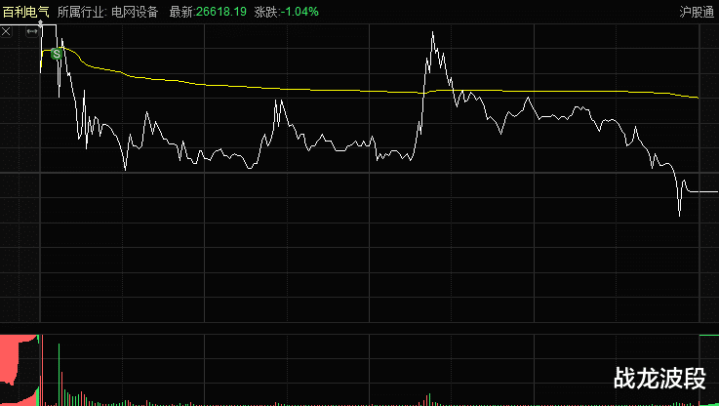Close the chart with the X icon

6,32
